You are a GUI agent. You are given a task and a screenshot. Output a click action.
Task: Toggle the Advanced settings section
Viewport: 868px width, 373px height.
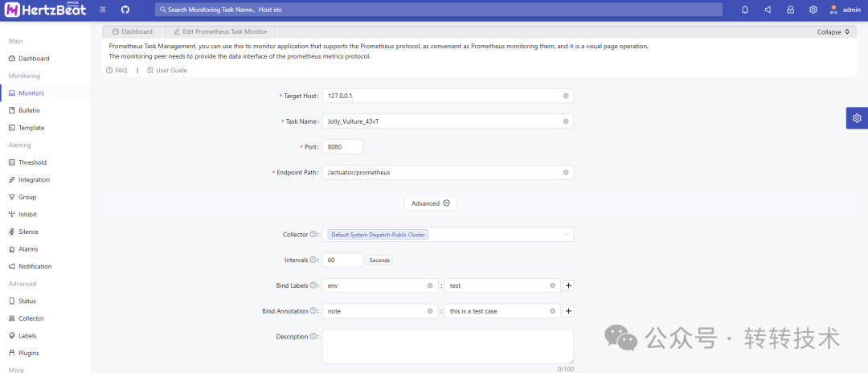(431, 203)
